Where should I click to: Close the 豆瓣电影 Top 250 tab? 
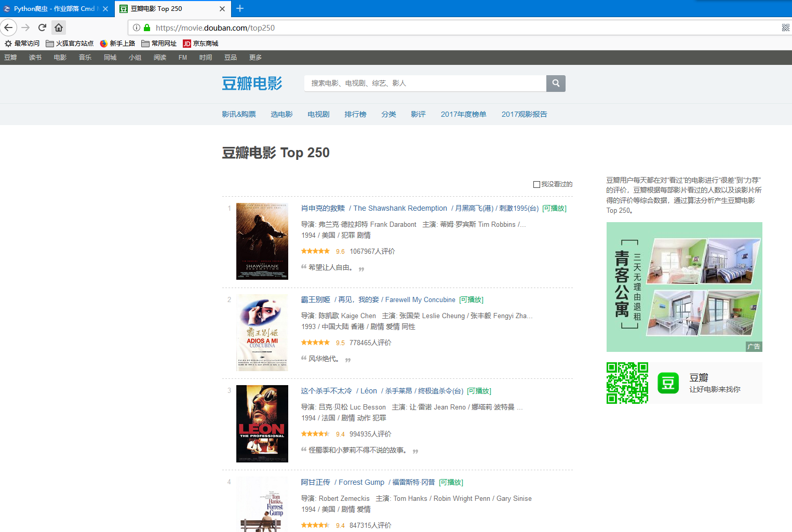222,9
